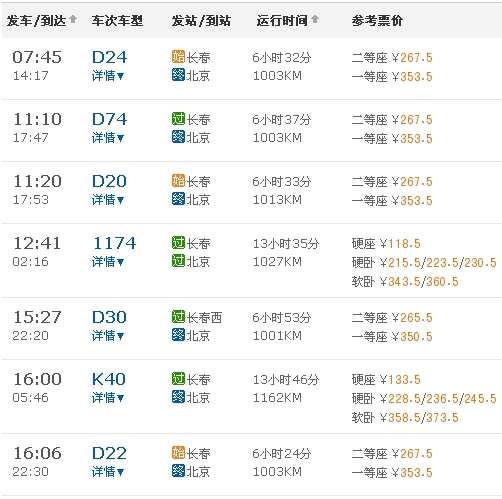Sort by 运行时间 arrow icon
502x499 pixels.
[315, 19]
